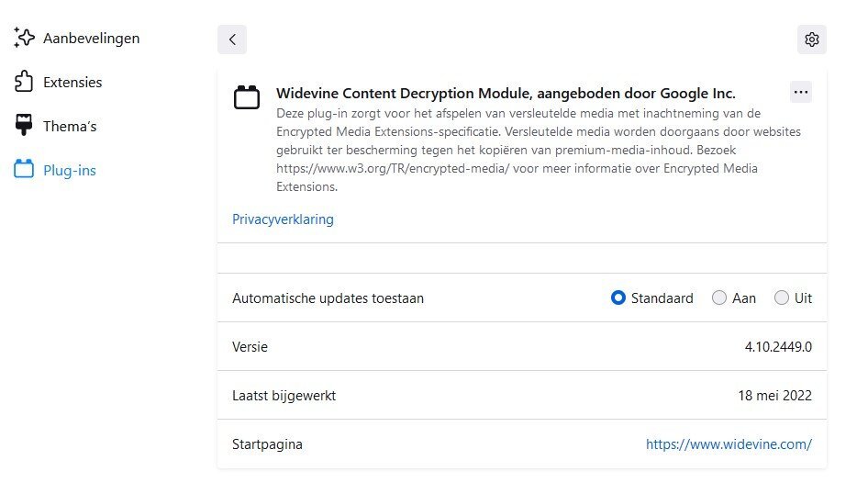
Task: Click the puzzle piece icon for Extensies
Action: [x=24, y=82]
